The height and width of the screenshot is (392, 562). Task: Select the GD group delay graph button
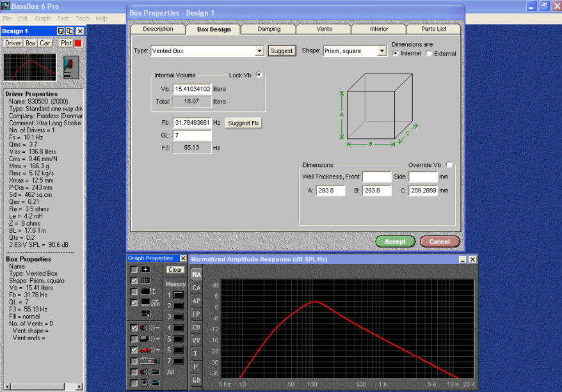coord(197,380)
